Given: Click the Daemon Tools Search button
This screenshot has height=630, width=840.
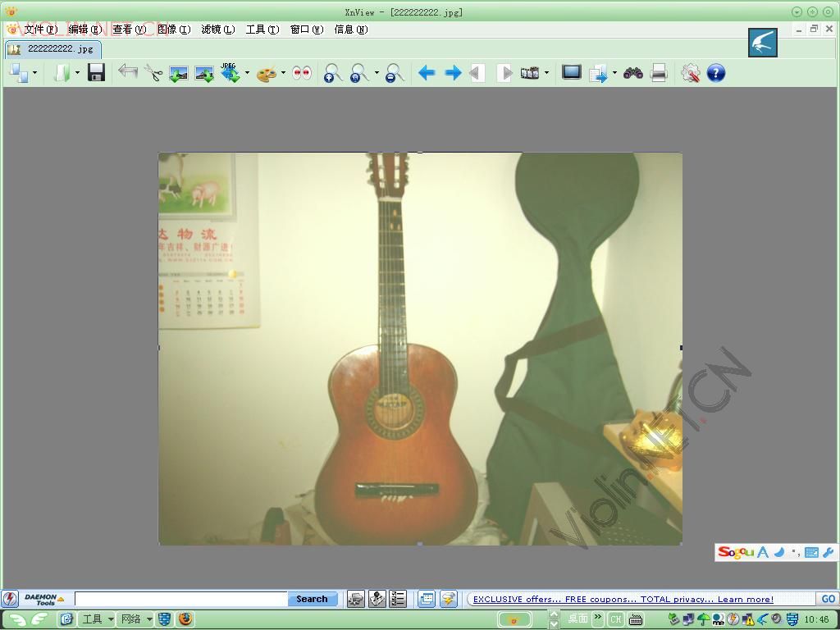Looking at the screenshot, I should (312, 599).
